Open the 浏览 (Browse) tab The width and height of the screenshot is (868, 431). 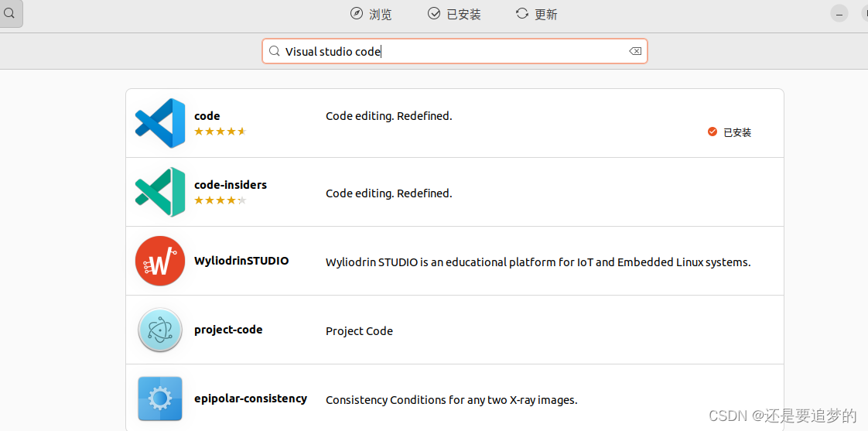coord(371,14)
